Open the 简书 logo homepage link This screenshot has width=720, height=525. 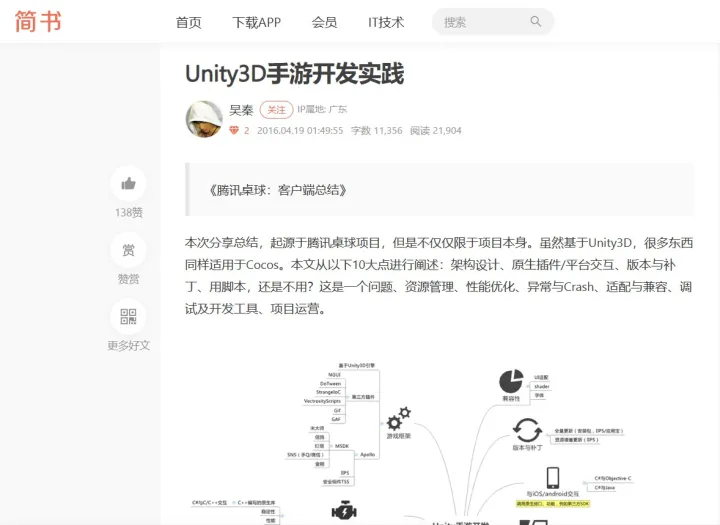38,22
